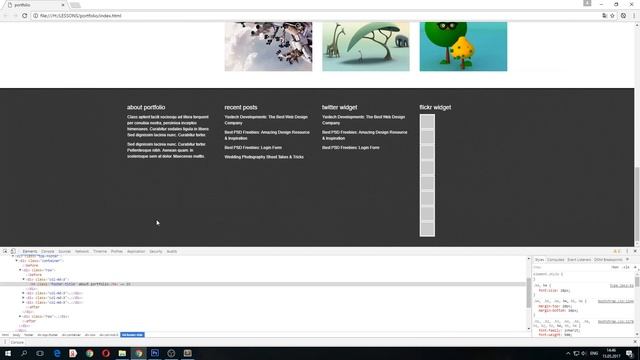
Task: Click the giraffe and tree illustration thumbnail
Action: point(366,46)
